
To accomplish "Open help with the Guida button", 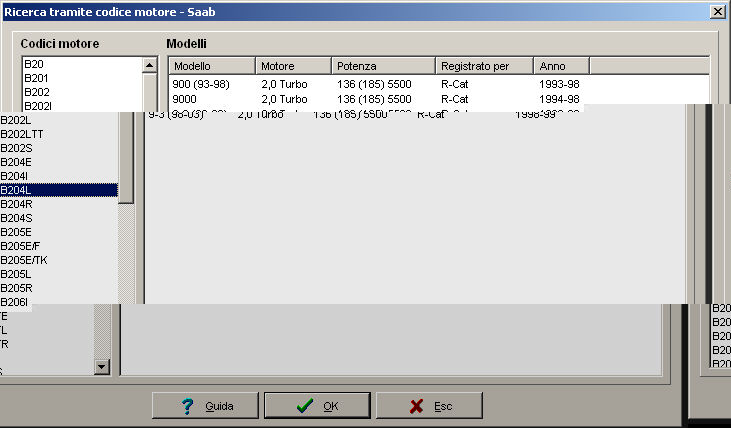I will pyautogui.click(x=205, y=406).
